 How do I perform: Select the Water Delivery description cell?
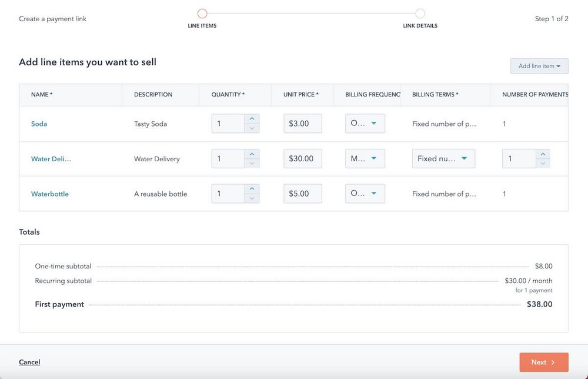click(157, 159)
